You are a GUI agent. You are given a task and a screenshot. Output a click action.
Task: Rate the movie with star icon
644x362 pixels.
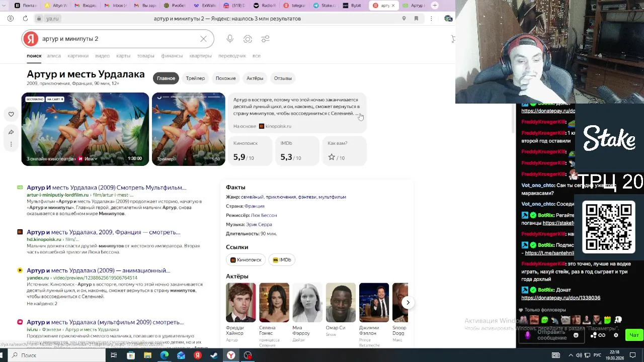click(332, 157)
